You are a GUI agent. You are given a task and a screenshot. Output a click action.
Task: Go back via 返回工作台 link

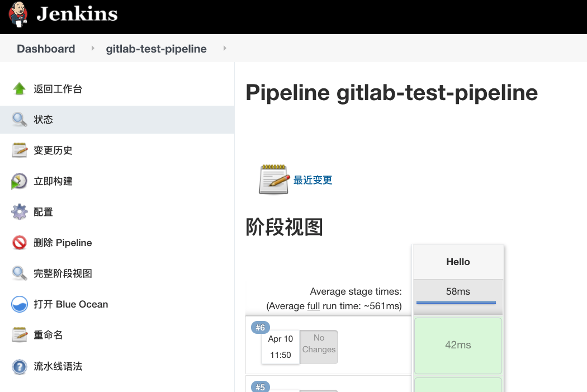tap(58, 89)
